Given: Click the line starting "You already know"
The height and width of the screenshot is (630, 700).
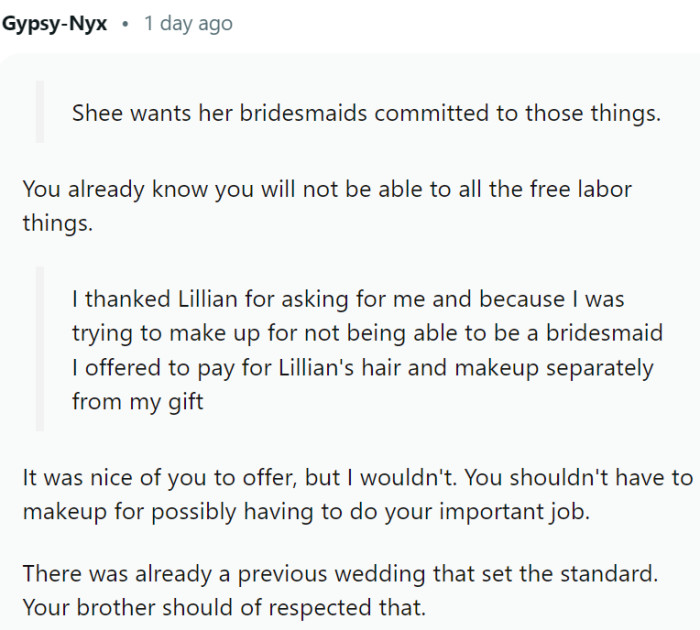Looking at the screenshot, I should click(x=327, y=188).
